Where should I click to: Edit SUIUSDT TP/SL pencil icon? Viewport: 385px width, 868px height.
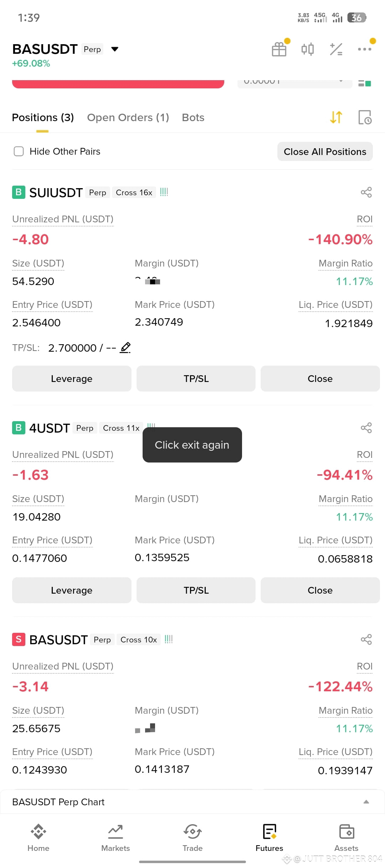coord(125,347)
